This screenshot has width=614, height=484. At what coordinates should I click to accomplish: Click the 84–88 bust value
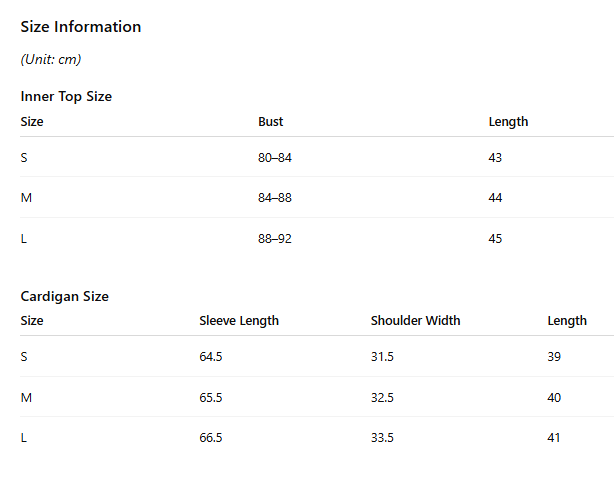point(274,197)
